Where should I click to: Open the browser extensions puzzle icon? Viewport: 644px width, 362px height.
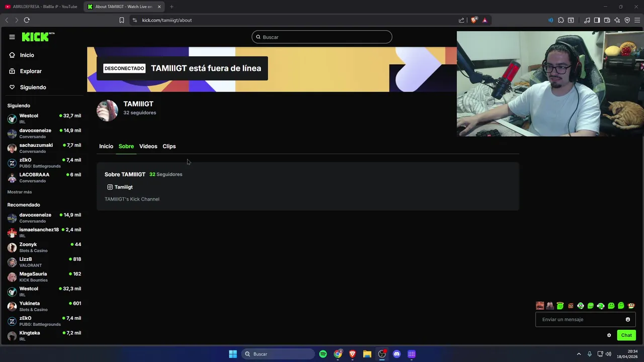pos(561,20)
